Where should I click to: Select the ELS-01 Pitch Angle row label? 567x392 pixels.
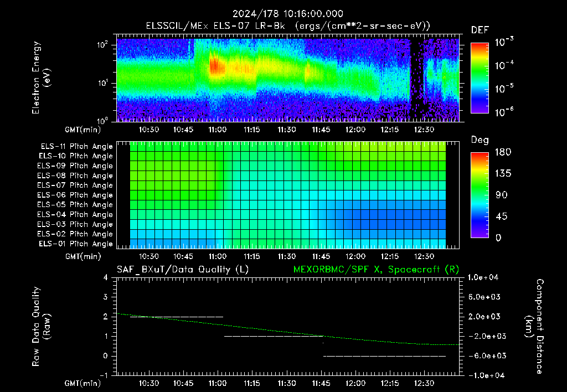click(x=75, y=244)
